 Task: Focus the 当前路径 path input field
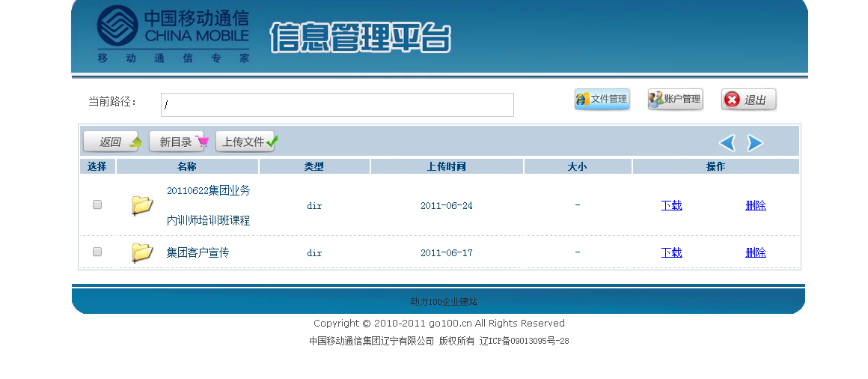click(337, 105)
